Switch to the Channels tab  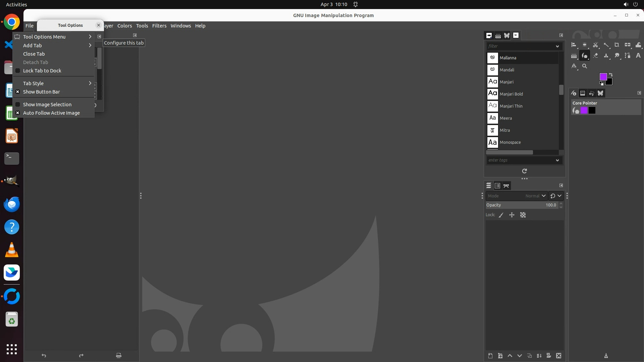pos(497,186)
